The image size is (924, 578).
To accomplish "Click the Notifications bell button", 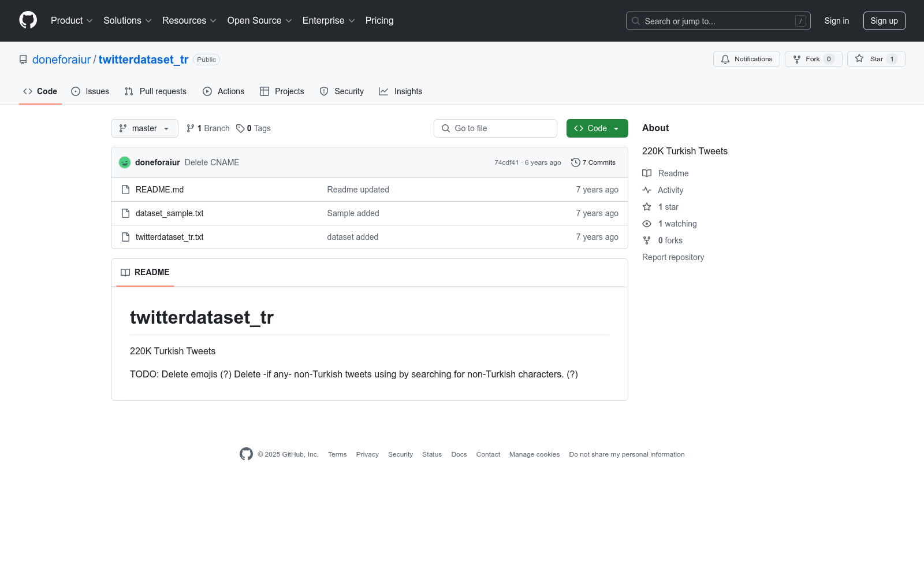I will [x=747, y=59].
